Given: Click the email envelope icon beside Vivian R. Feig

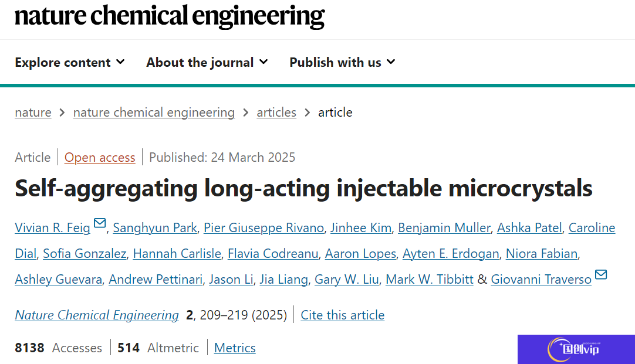Looking at the screenshot, I should [x=100, y=223].
